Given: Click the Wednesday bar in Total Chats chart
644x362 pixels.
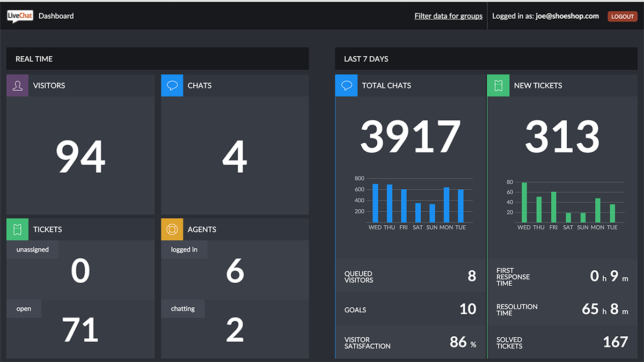Looking at the screenshot, I should pyautogui.click(x=375, y=203).
